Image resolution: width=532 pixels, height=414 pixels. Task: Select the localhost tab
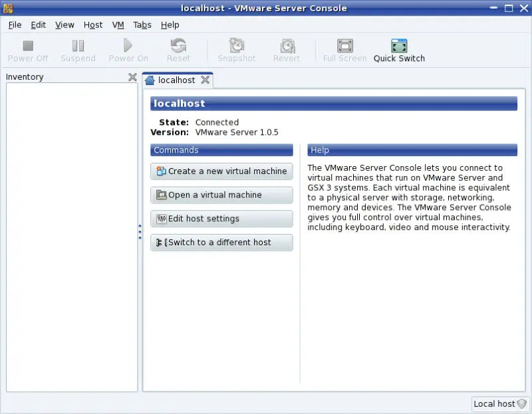click(176, 80)
